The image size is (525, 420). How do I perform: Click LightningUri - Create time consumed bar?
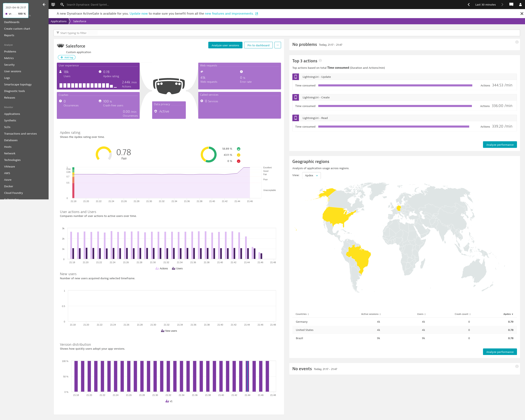click(x=395, y=106)
